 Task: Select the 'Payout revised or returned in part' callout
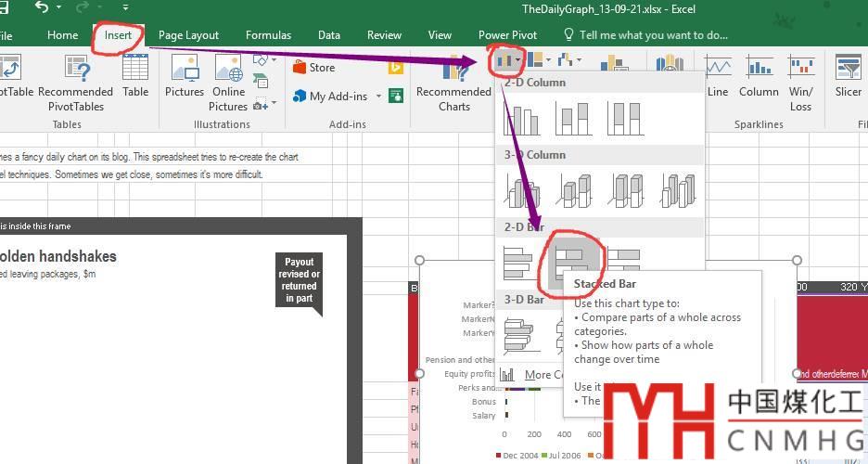(x=299, y=281)
